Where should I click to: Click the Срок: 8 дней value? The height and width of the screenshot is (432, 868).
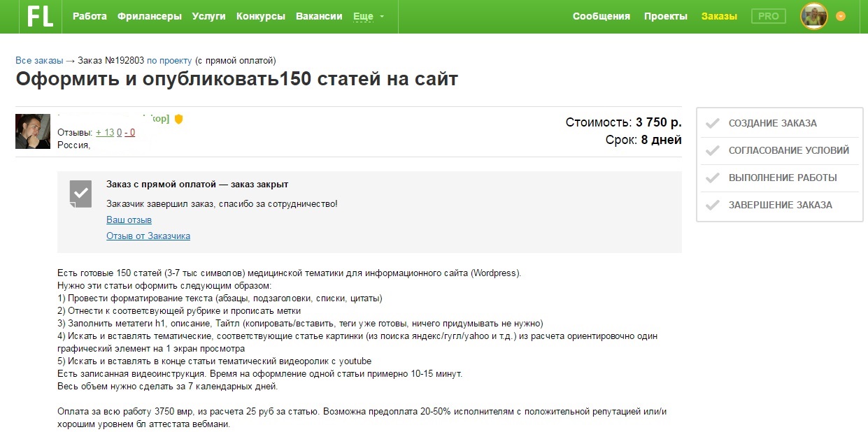643,140
